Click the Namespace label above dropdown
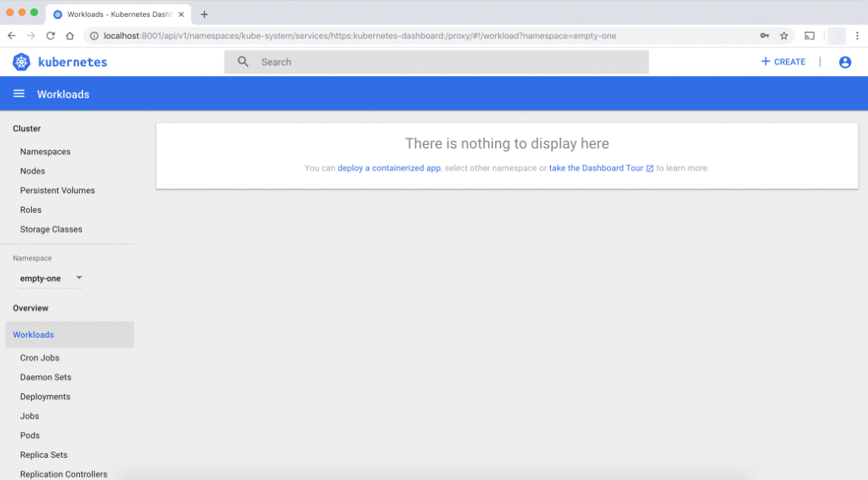The image size is (868, 480). tap(32, 258)
